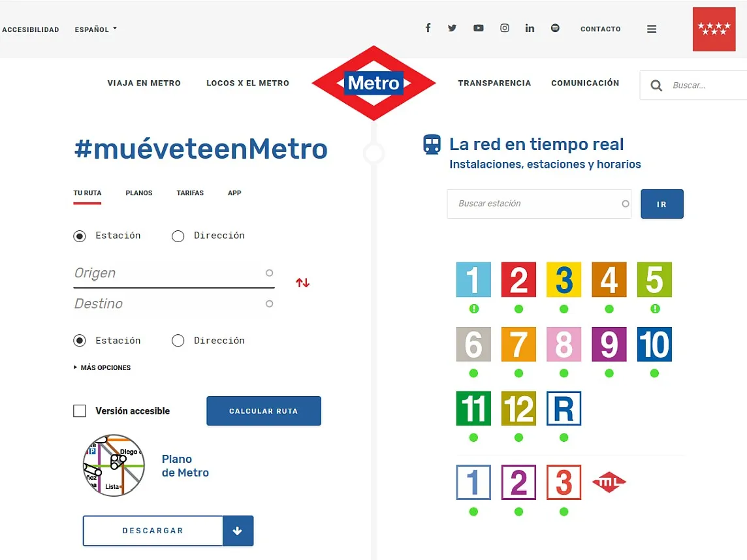747x560 pixels.
Task: Click the Descargar button
Action: pos(153,531)
